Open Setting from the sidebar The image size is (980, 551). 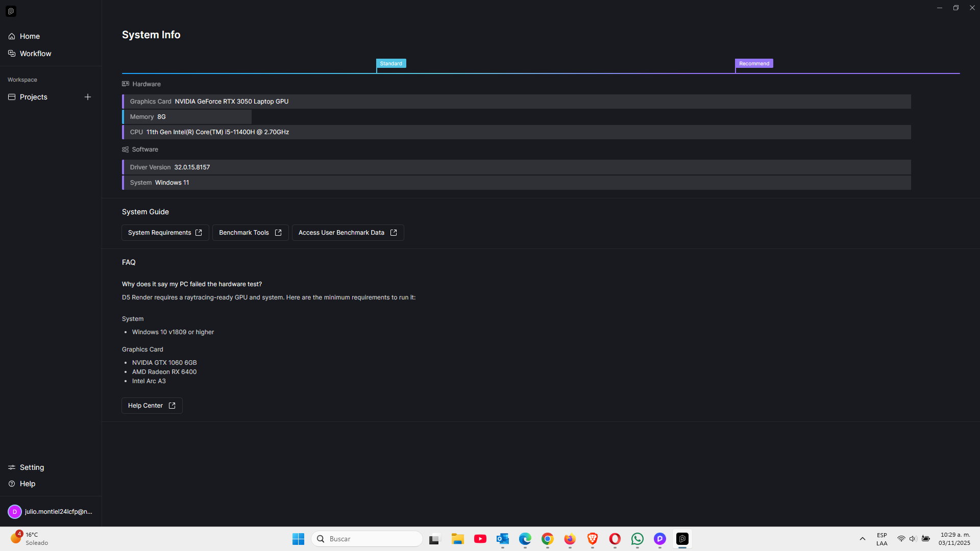click(x=31, y=467)
